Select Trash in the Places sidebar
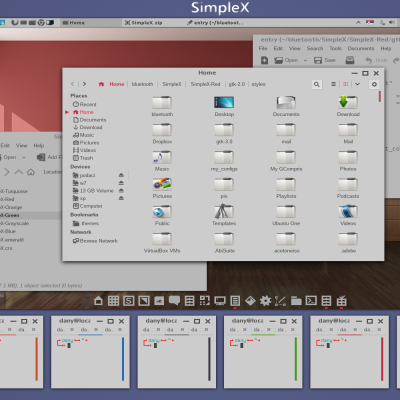 click(83, 158)
